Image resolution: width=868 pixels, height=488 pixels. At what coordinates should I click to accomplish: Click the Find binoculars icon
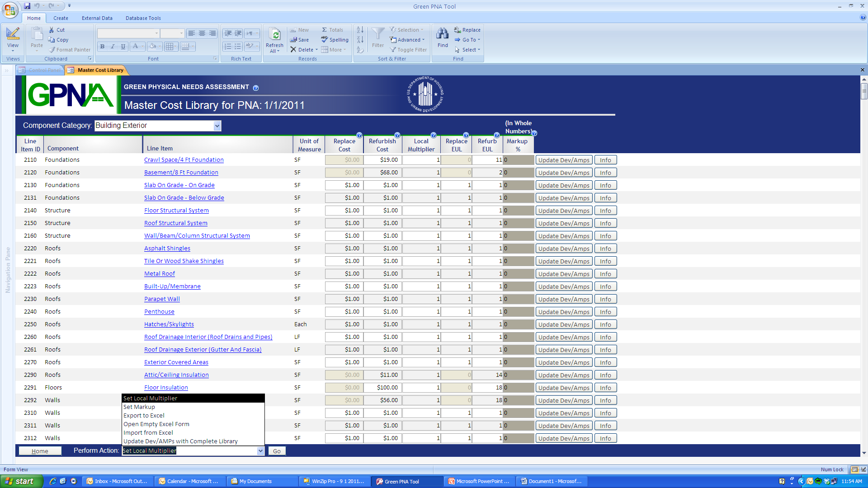[x=443, y=33]
